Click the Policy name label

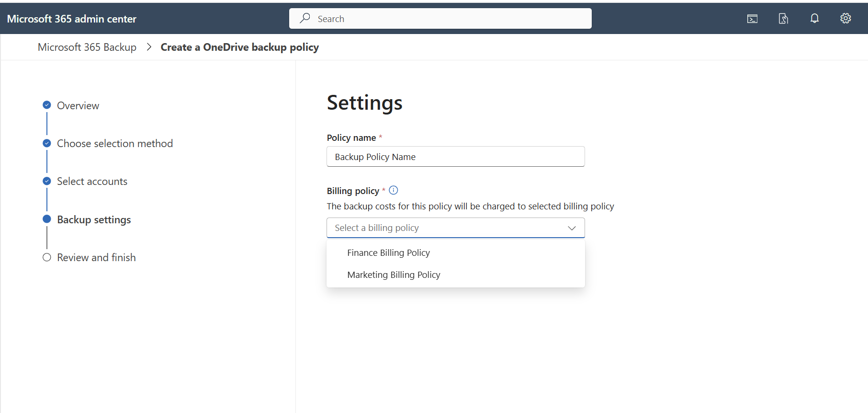tap(351, 138)
